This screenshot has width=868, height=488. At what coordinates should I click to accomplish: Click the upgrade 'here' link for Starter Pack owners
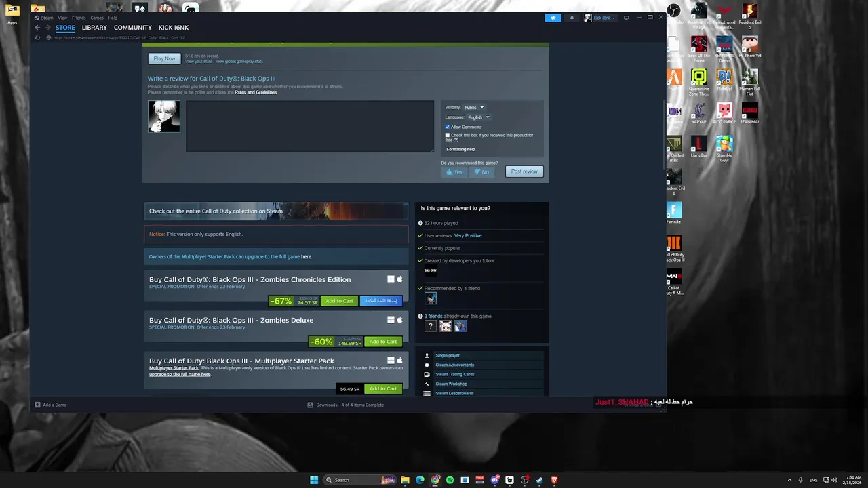(307, 257)
